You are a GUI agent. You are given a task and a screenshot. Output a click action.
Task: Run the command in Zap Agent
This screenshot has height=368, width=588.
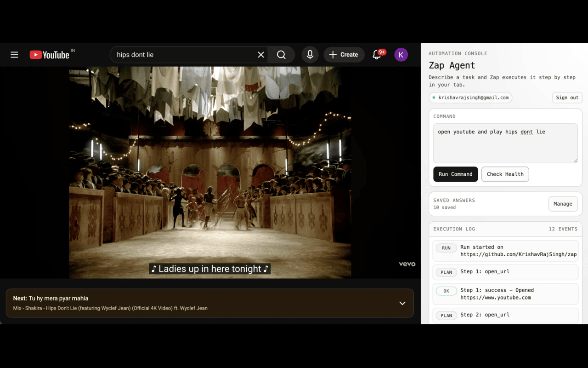(x=455, y=174)
